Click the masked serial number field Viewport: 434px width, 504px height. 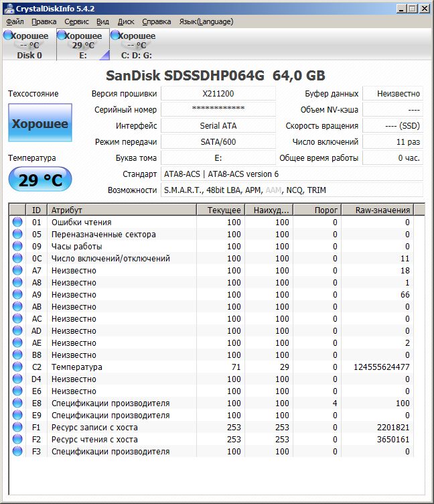pyautogui.click(x=218, y=110)
